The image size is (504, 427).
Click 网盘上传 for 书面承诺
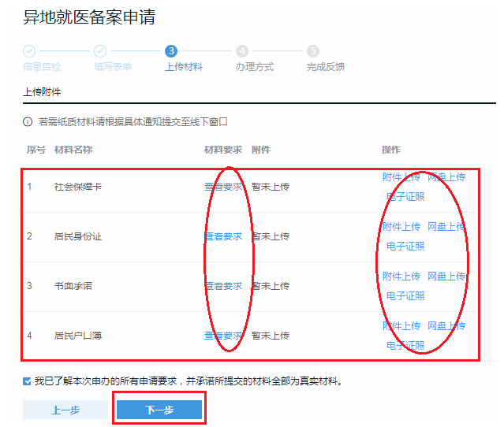click(x=446, y=277)
